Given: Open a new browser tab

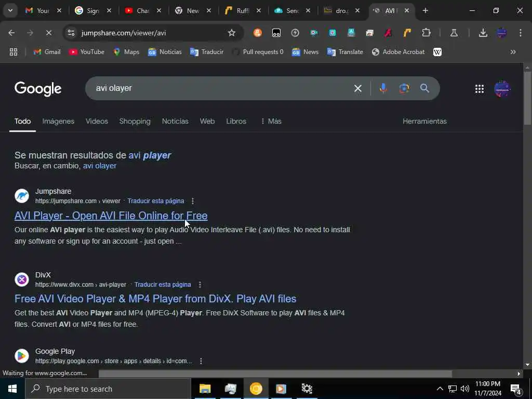Looking at the screenshot, I should click(x=425, y=10).
